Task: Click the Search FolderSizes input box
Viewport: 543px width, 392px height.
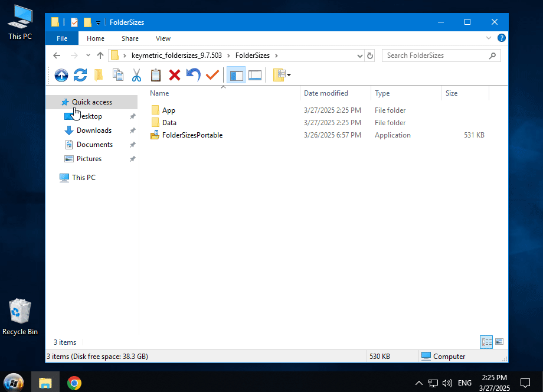Action: (441, 55)
